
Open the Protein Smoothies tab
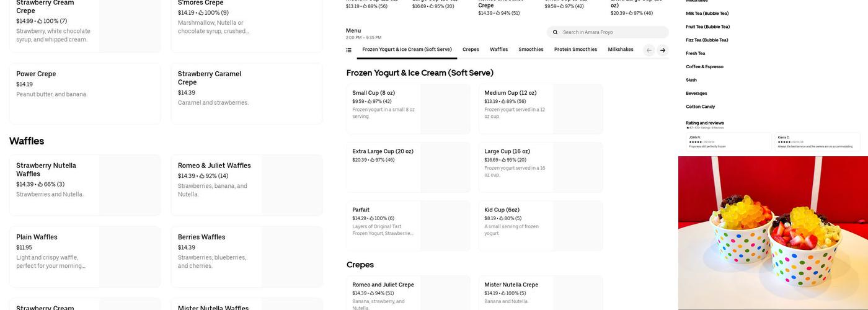point(575,50)
